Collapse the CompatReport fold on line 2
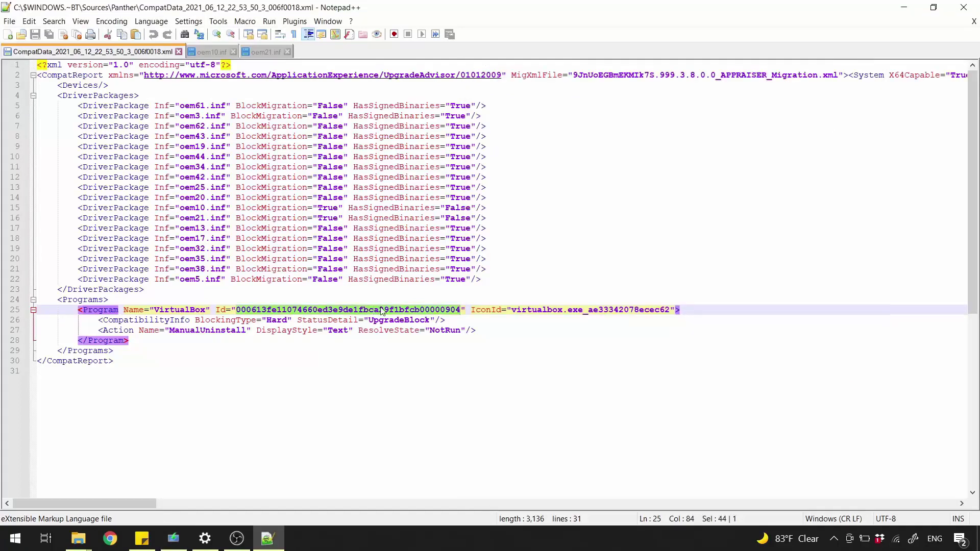 coord(33,75)
